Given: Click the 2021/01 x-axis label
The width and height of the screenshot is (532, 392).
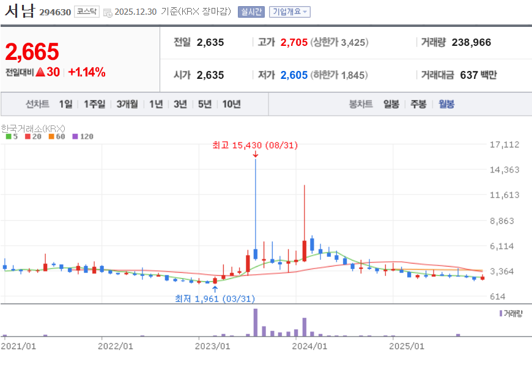Looking at the screenshot, I should click(18, 346).
